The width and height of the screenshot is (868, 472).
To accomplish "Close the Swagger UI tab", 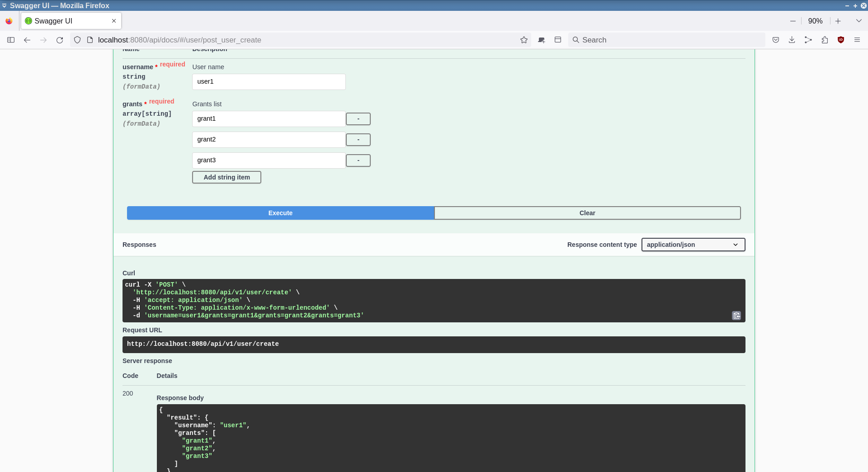I will (114, 21).
